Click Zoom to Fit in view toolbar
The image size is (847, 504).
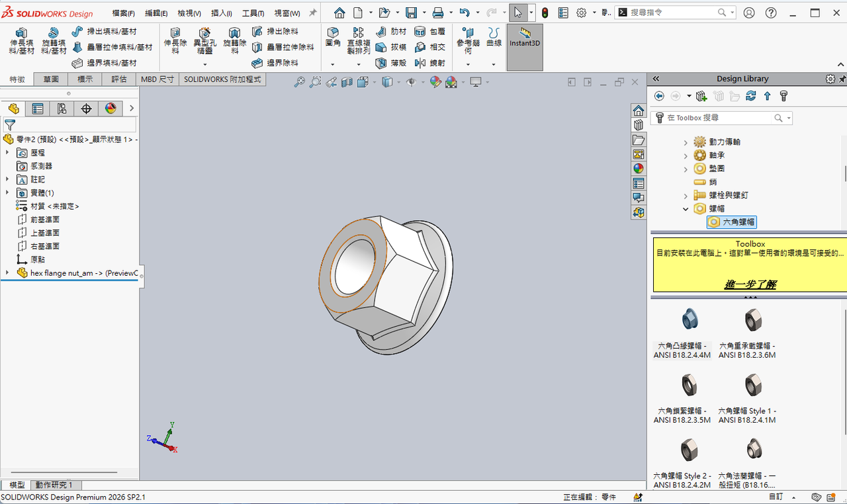[x=300, y=82]
